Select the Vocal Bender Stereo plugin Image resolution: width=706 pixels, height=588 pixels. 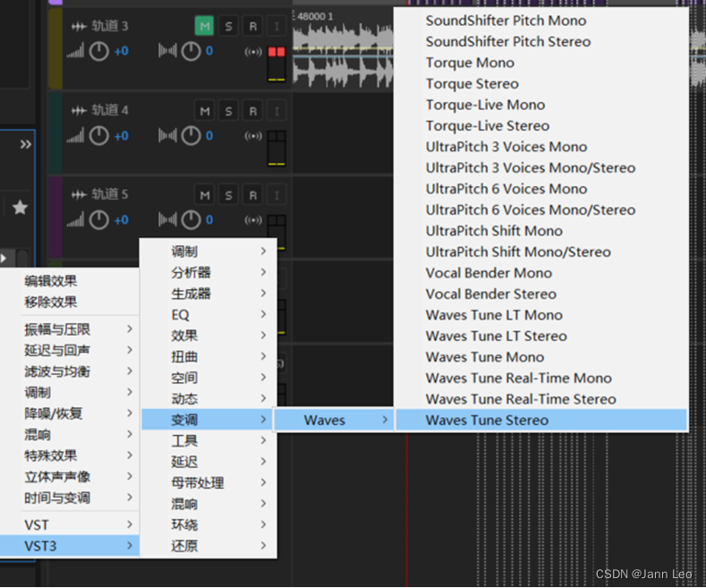[541, 294]
